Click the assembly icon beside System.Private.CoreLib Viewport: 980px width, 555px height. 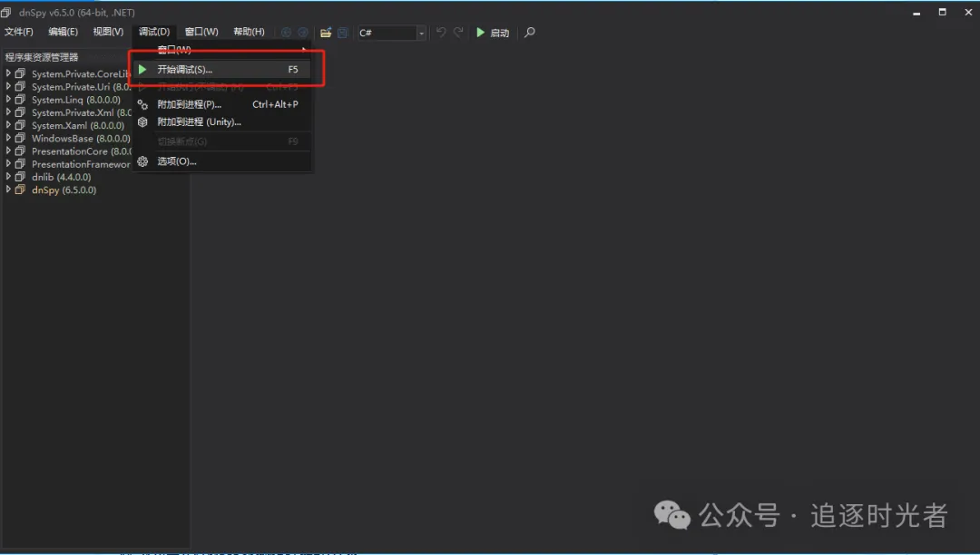[20, 73]
